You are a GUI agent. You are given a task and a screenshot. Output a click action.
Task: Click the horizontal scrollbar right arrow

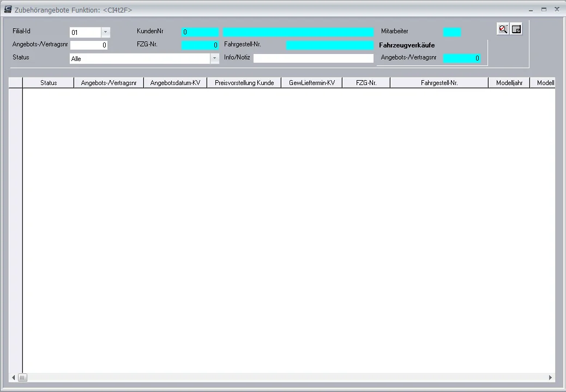(x=551, y=378)
